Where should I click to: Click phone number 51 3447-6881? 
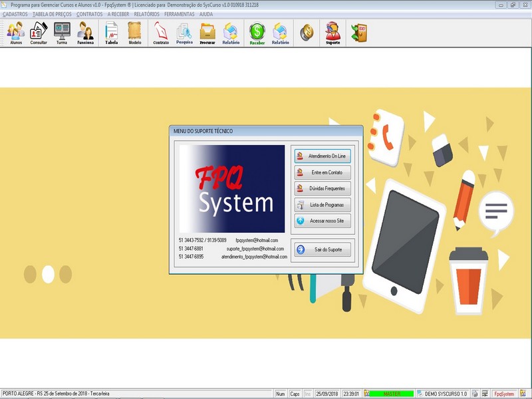click(x=191, y=249)
